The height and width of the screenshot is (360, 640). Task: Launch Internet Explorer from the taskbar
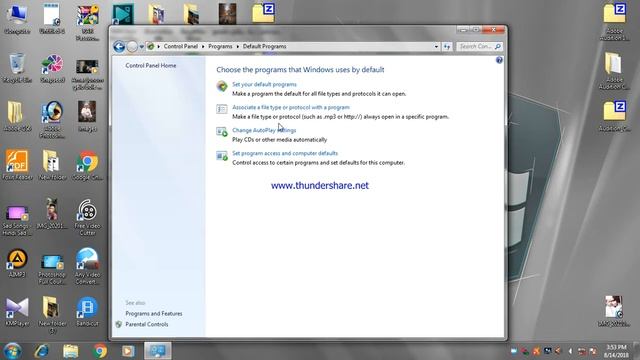pos(42,351)
